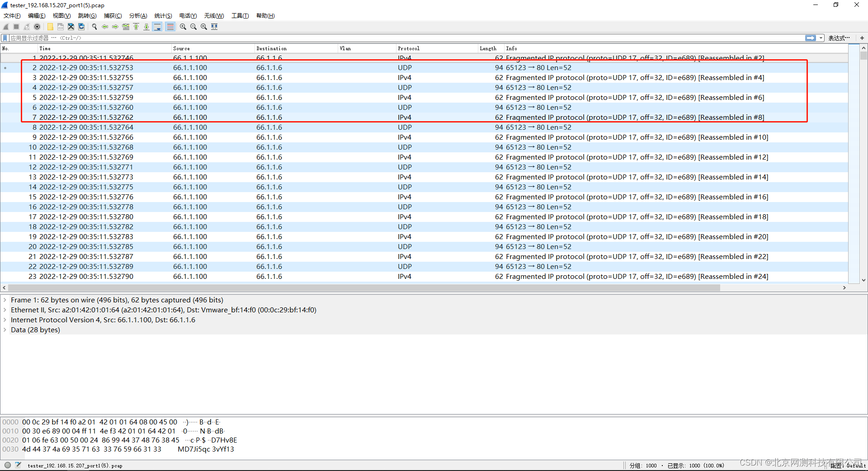The height and width of the screenshot is (471, 868).
Task: Select packet 23 reassembled in #24 row
Action: [x=424, y=276]
